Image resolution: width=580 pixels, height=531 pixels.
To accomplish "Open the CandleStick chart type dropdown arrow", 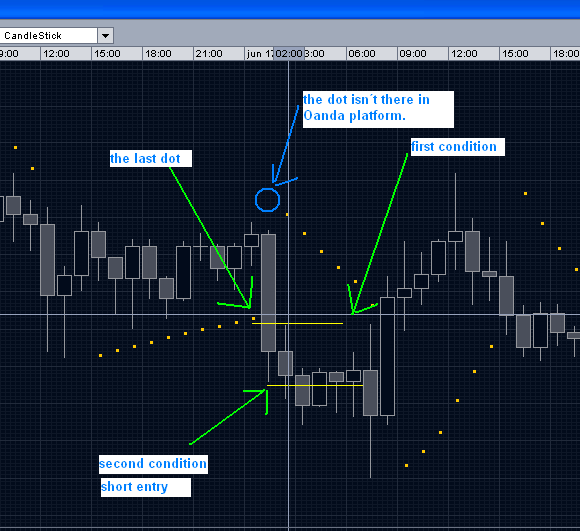I will pyautogui.click(x=105, y=36).
